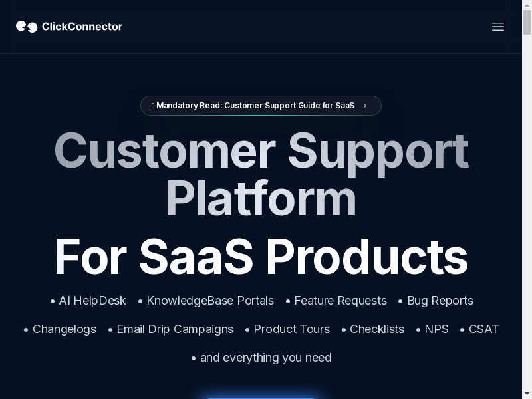Image resolution: width=532 pixels, height=399 pixels.
Task: Select the Product Tours item
Action: click(291, 329)
